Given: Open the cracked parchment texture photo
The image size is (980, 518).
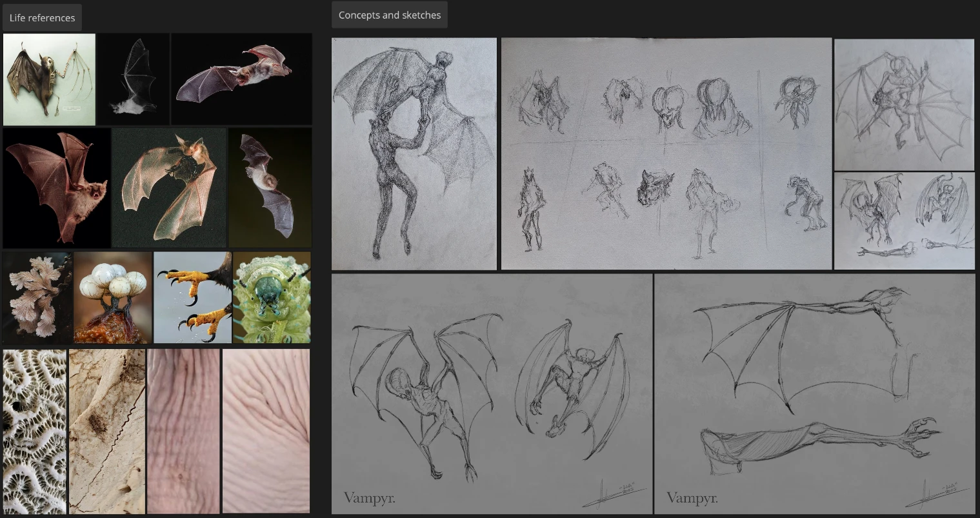Looking at the screenshot, I should point(106,431).
